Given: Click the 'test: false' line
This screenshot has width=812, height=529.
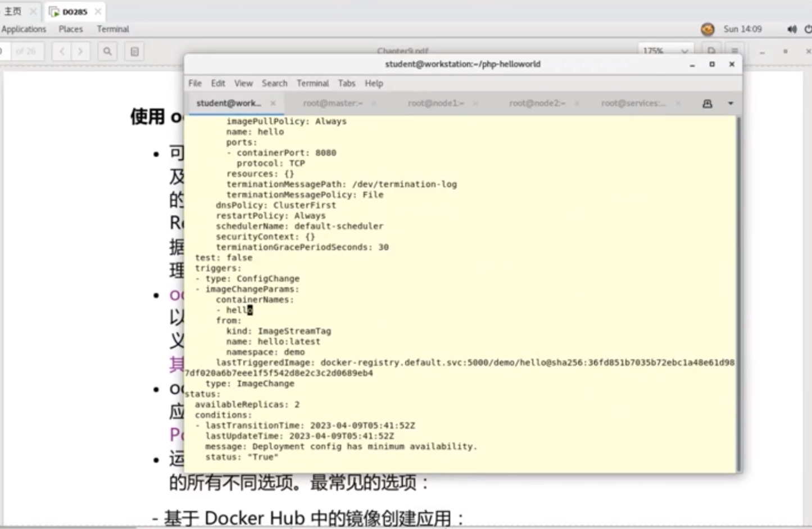Looking at the screenshot, I should pos(224,258).
